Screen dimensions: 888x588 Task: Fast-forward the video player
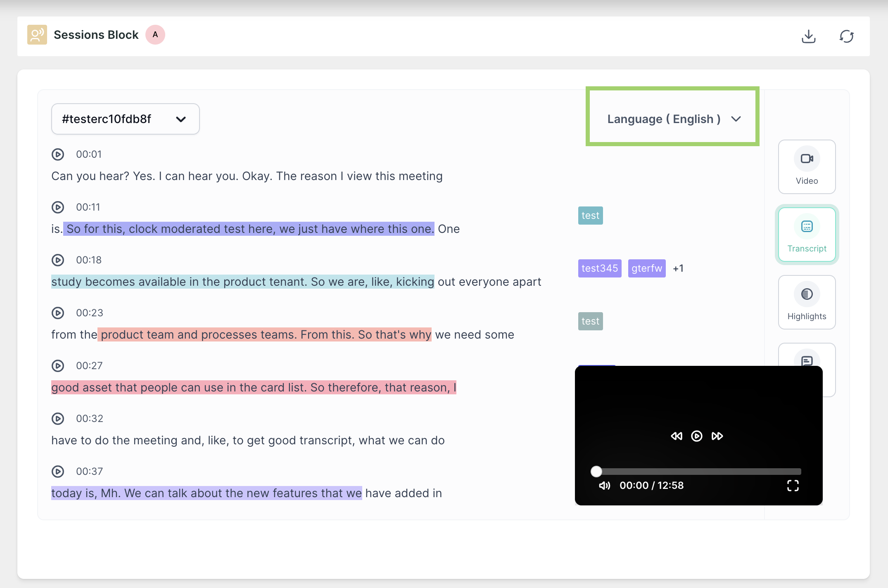coord(717,436)
